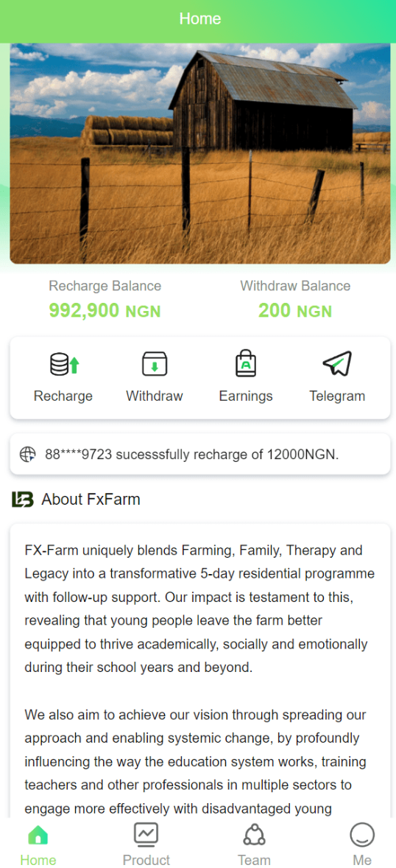The width and height of the screenshot is (396, 868).
Task: Tap the Recharge coin stack icon
Action: (65, 364)
